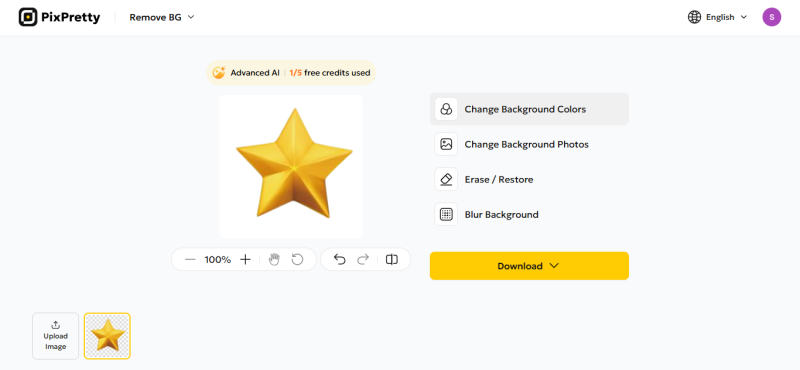Select the hand pan tool
800x370 pixels.
[274, 260]
